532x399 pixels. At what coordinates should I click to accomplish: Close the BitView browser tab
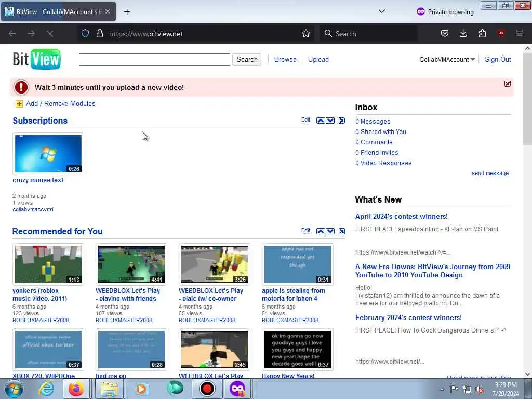click(108, 11)
